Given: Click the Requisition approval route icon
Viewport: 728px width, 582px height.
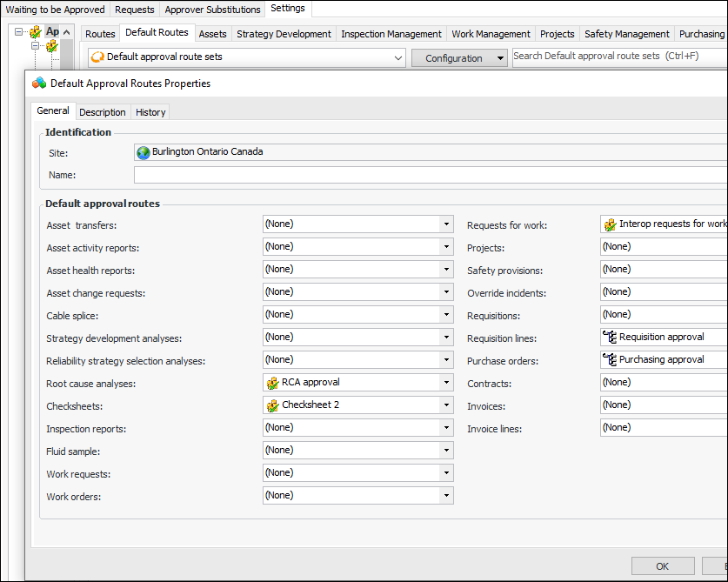Looking at the screenshot, I should (610, 337).
